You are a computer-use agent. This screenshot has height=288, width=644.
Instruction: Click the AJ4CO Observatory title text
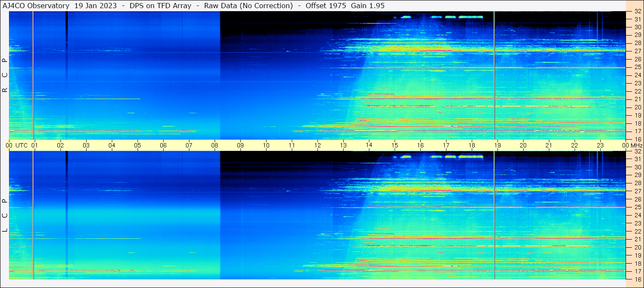point(36,6)
